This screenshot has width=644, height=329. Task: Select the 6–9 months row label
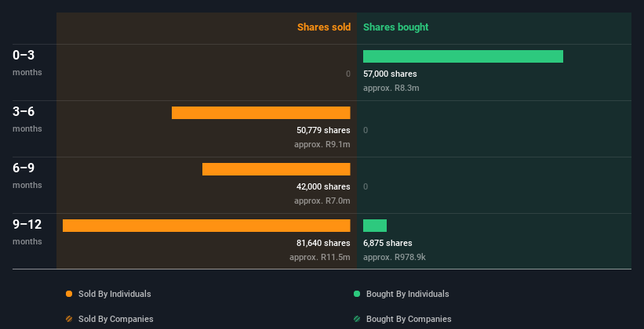click(x=27, y=175)
